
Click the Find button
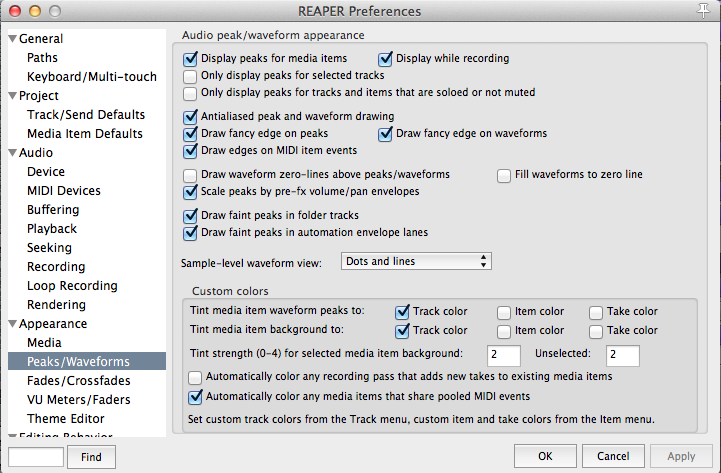click(x=91, y=457)
